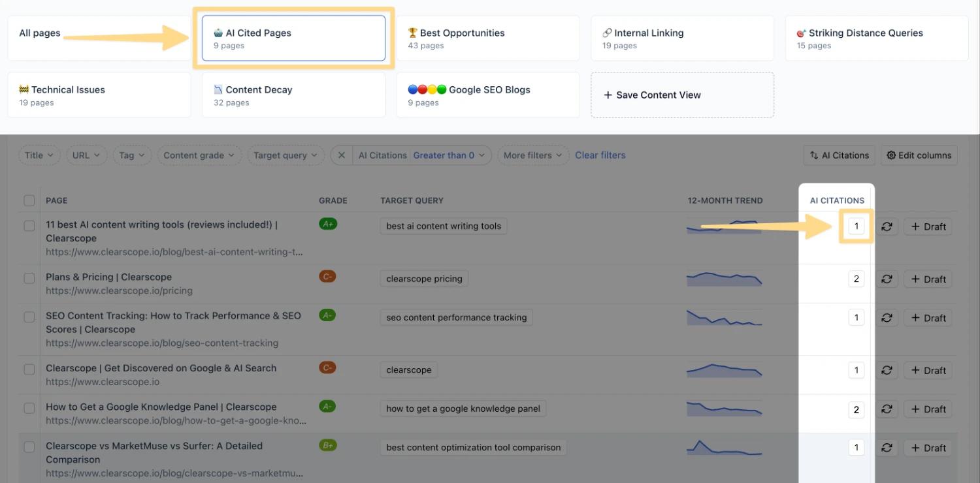Click refresh icon for Google Knowledge Panel row
Viewport: 980px width, 483px height.
click(x=887, y=409)
